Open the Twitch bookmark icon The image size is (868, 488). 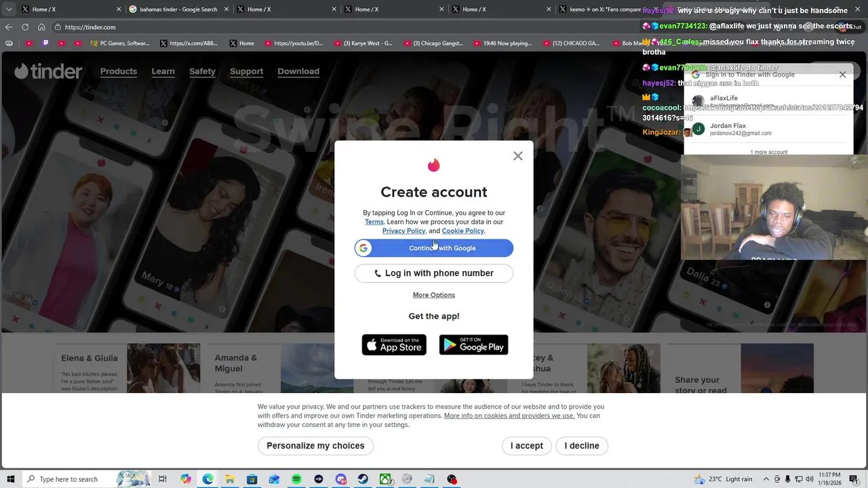pos(45,43)
